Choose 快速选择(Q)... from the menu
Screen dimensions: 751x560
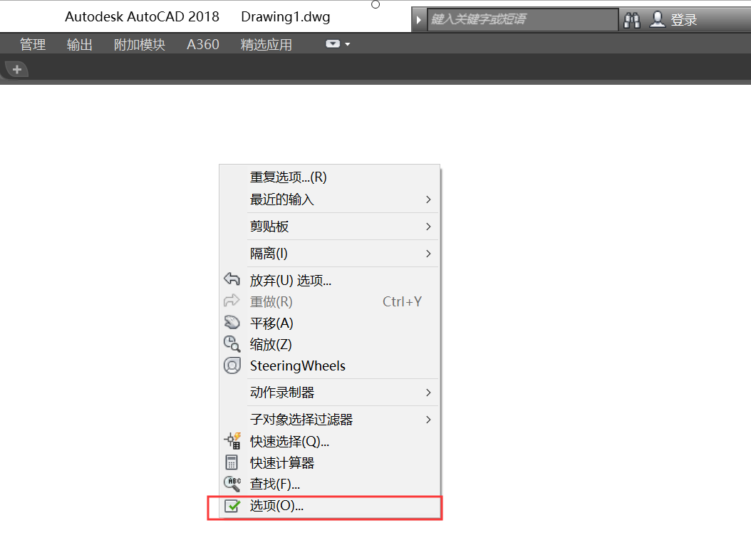coord(329,441)
